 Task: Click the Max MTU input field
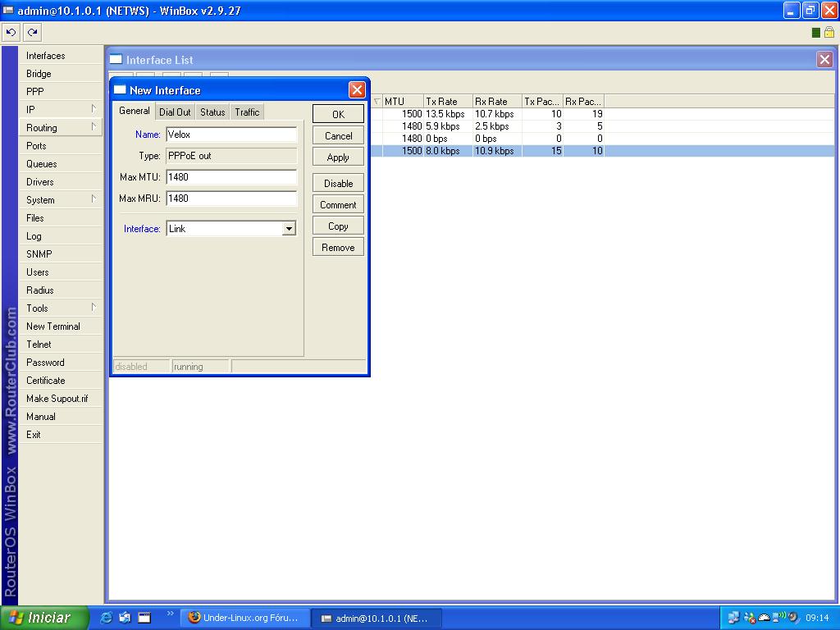231,177
